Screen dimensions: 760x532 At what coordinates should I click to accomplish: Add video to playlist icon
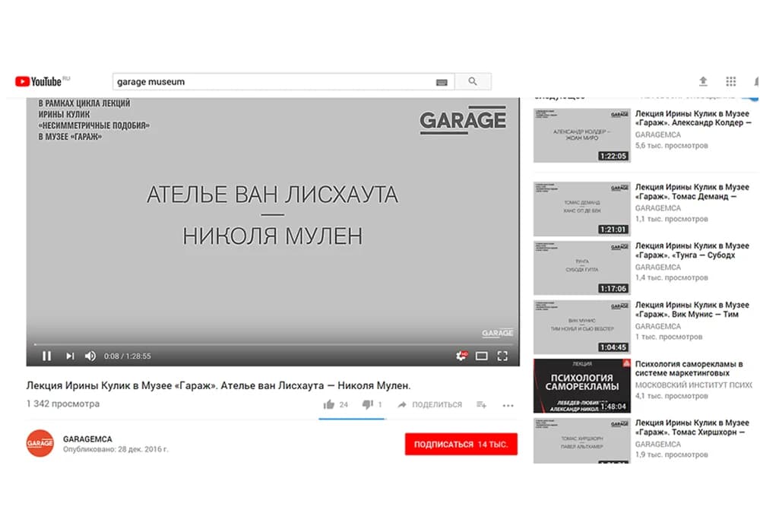coord(481,404)
